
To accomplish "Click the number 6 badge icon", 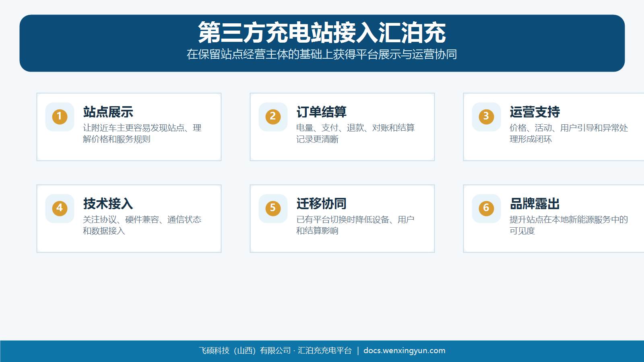I will pos(486,208).
